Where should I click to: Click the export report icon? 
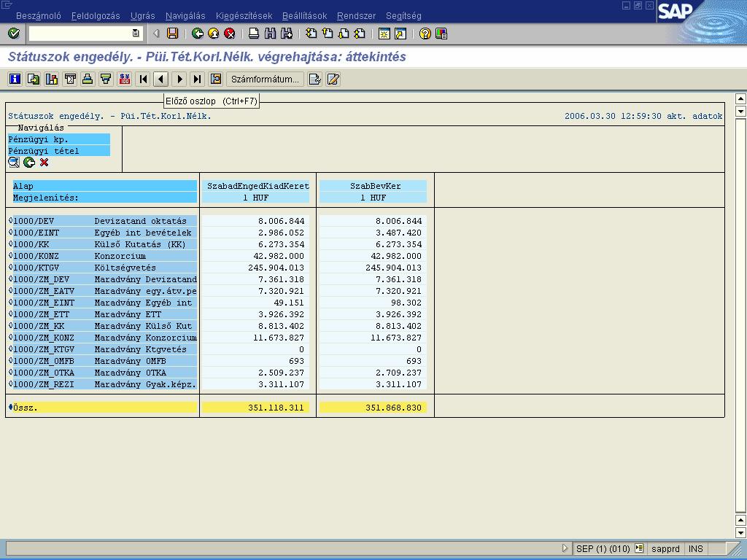point(34,79)
